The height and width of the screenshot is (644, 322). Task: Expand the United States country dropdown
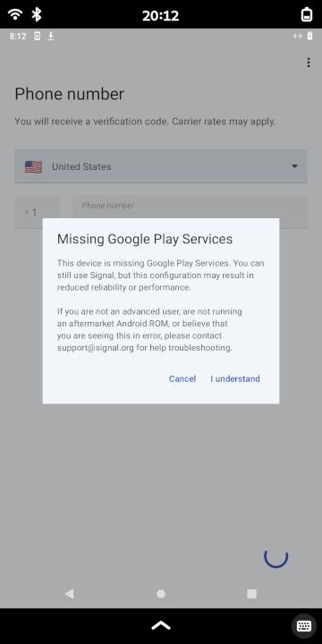pos(161,166)
